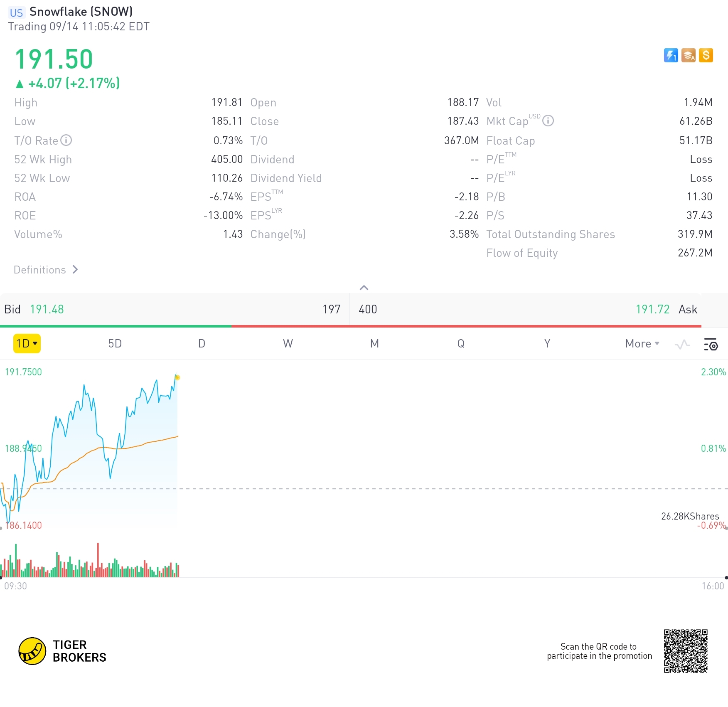This screenshot has width=728, height=707.
Task: Click the info icon beside Mkt Cap
Action: (x=548, y=121)
